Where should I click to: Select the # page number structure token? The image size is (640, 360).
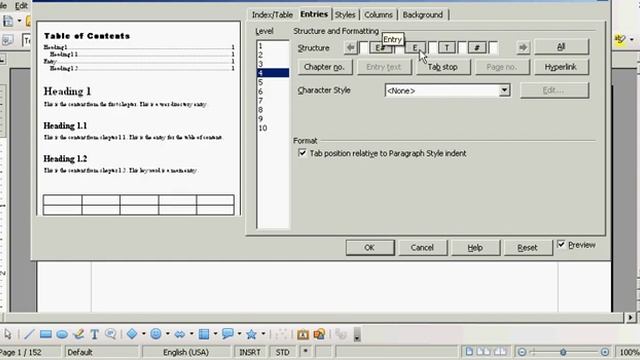477,48
